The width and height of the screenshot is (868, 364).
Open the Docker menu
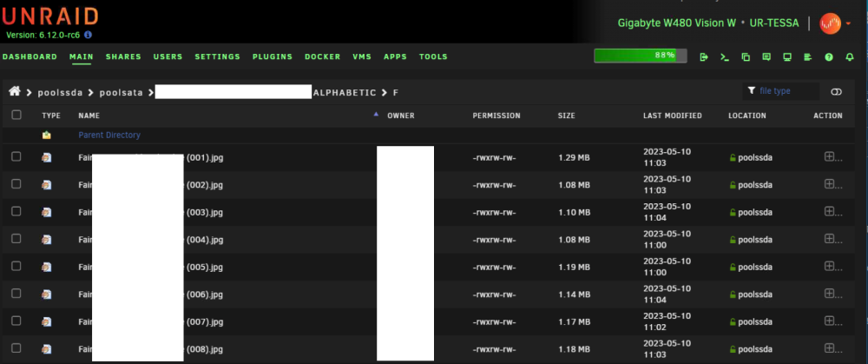click(323, 56)
